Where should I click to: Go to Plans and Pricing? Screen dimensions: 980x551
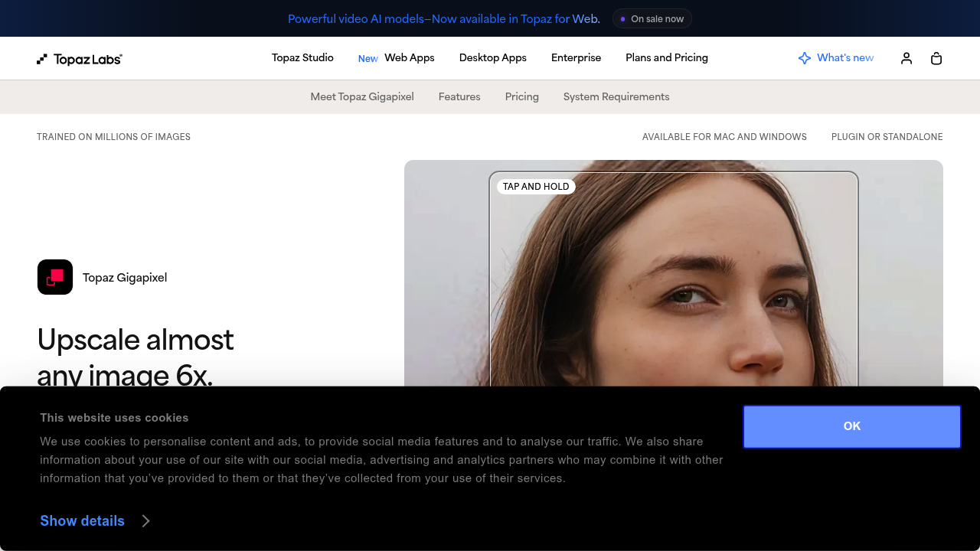point(667,58)
